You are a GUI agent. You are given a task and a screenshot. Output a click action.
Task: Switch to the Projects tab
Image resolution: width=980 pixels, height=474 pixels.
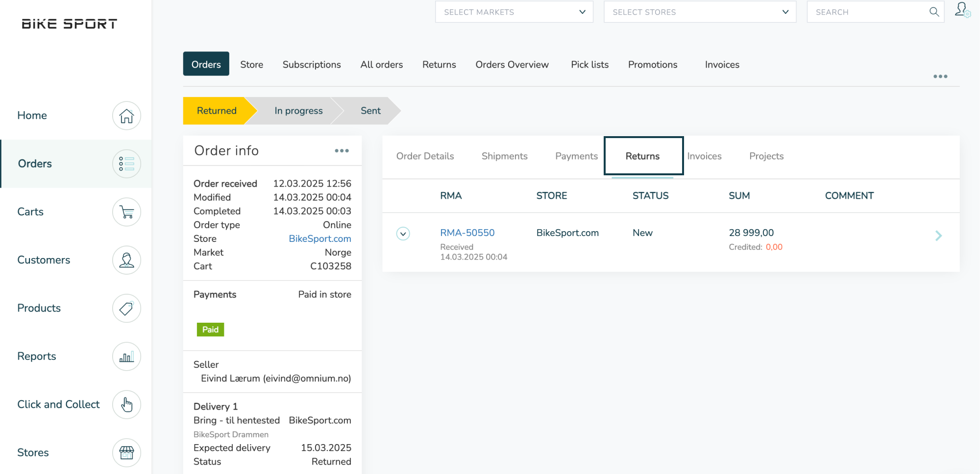point(766,156)
